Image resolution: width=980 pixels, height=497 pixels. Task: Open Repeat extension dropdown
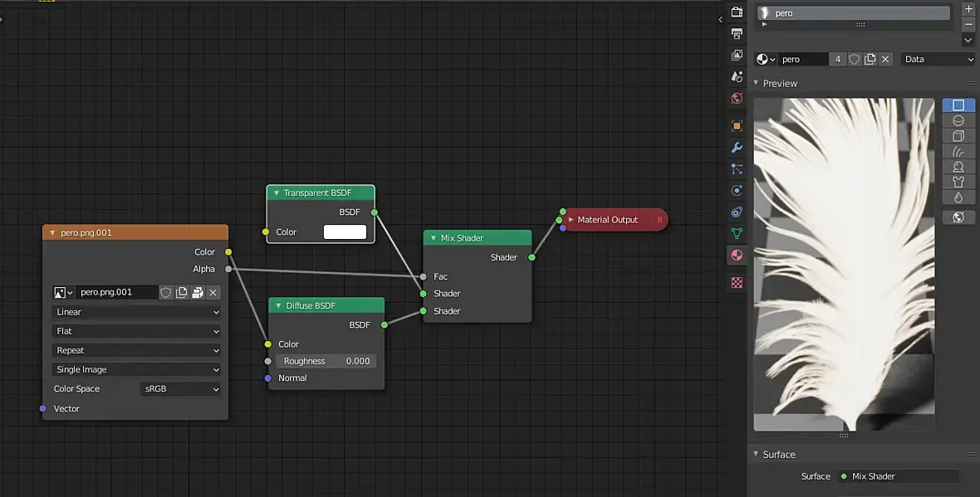[137, 350]
